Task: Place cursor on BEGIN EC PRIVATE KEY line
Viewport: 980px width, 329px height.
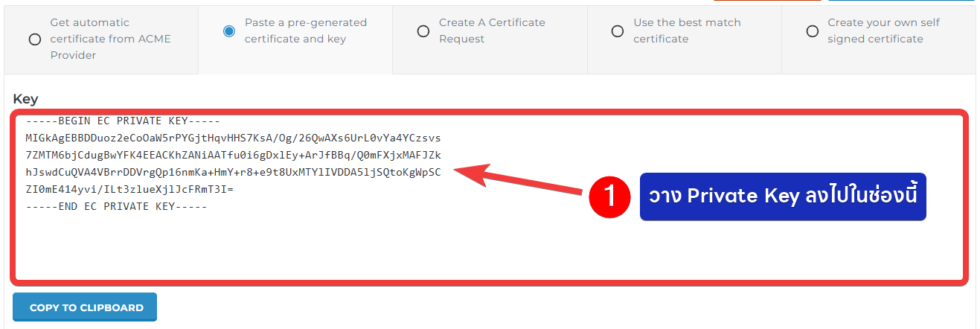Action: point(122,121)
